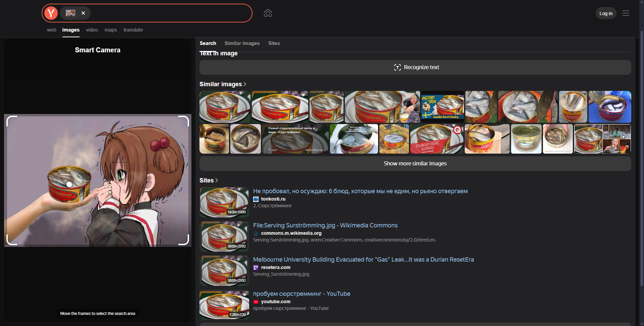Click Show more similar images

click(415, 164)
